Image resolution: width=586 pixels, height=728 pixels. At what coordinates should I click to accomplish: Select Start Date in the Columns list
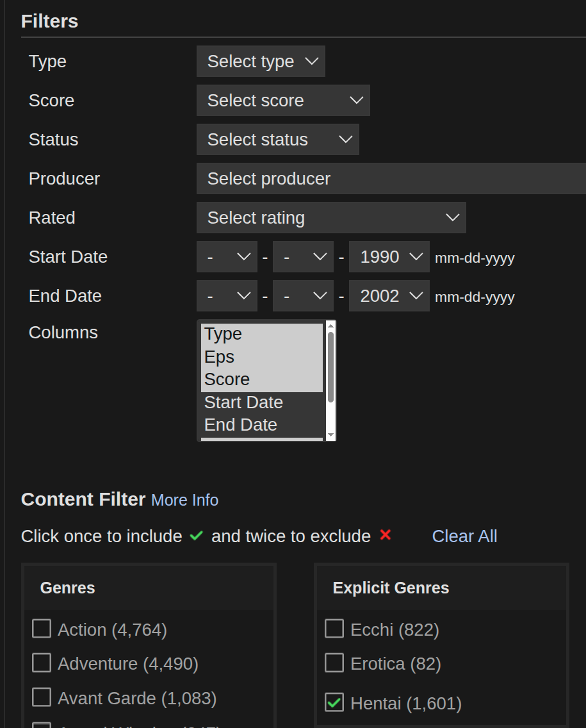click(x=262, y=402)
